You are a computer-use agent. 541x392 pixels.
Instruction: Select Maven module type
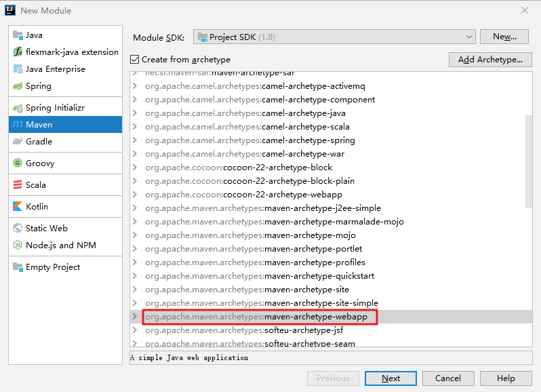coord(66,125)
